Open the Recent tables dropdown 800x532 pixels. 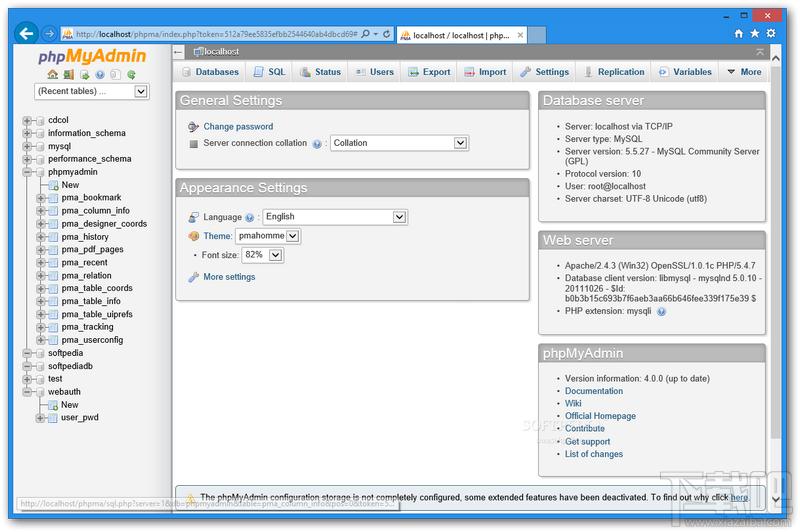point(91,91)
